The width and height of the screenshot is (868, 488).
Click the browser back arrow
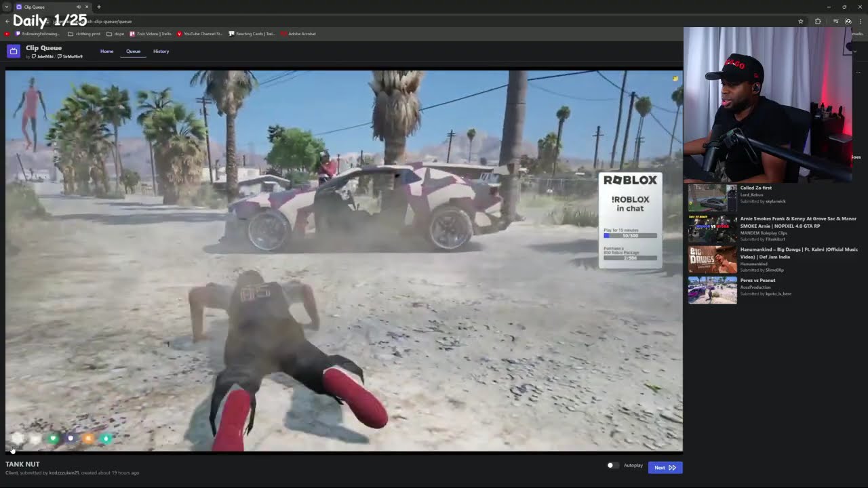pos(7,21)
